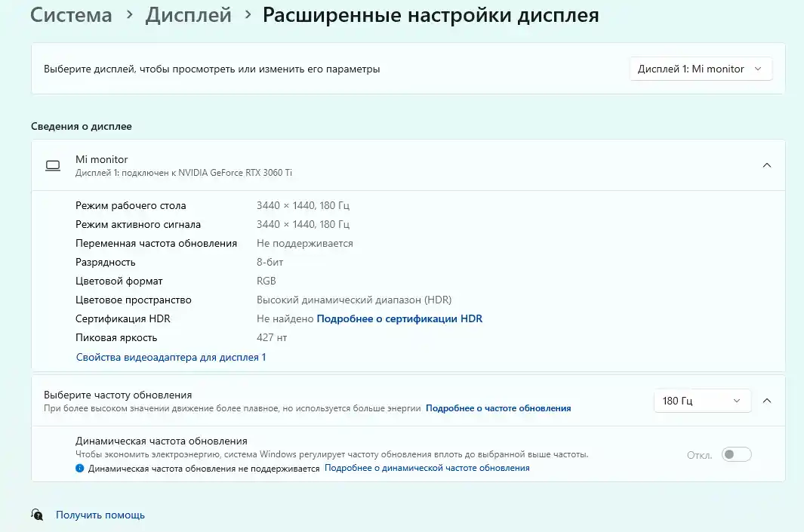The height and width of the screenshot is (532, 804).
Task: Click the Высокий динамический диапазон (HDR) value
Action: (x=354, y=300)
